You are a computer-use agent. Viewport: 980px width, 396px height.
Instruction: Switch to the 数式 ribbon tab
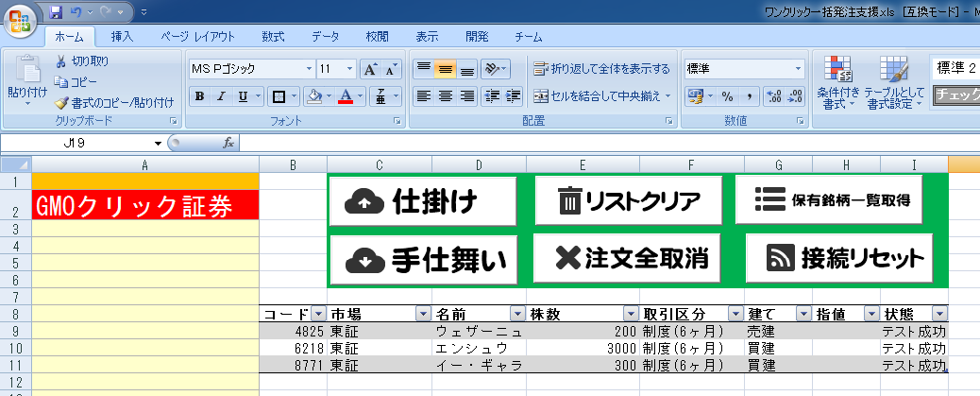pos(273,37)
